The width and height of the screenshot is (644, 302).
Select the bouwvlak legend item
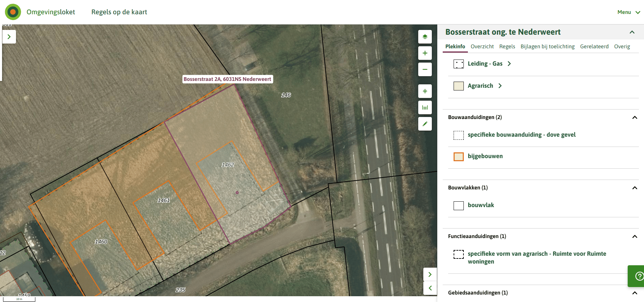[x=481, y=205]
